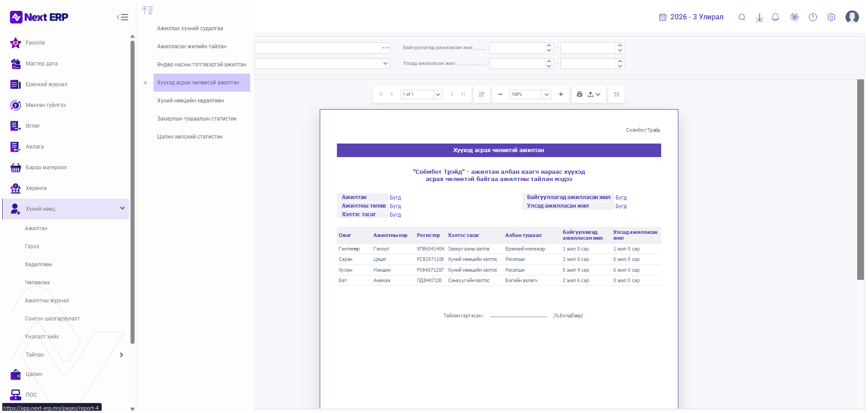Zoom in the report with plus button

[x=561, y=94]
